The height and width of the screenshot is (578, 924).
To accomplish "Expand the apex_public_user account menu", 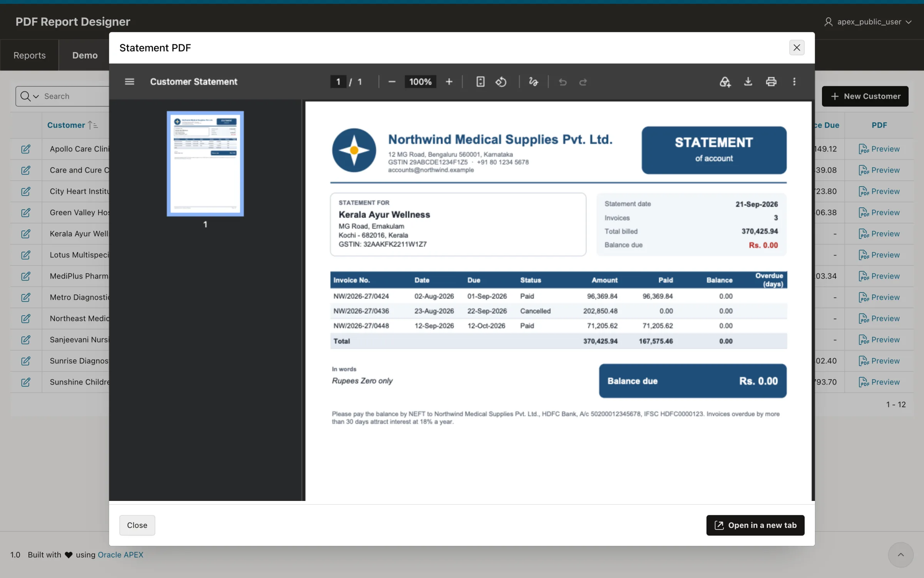I will [x=867, y=22].
